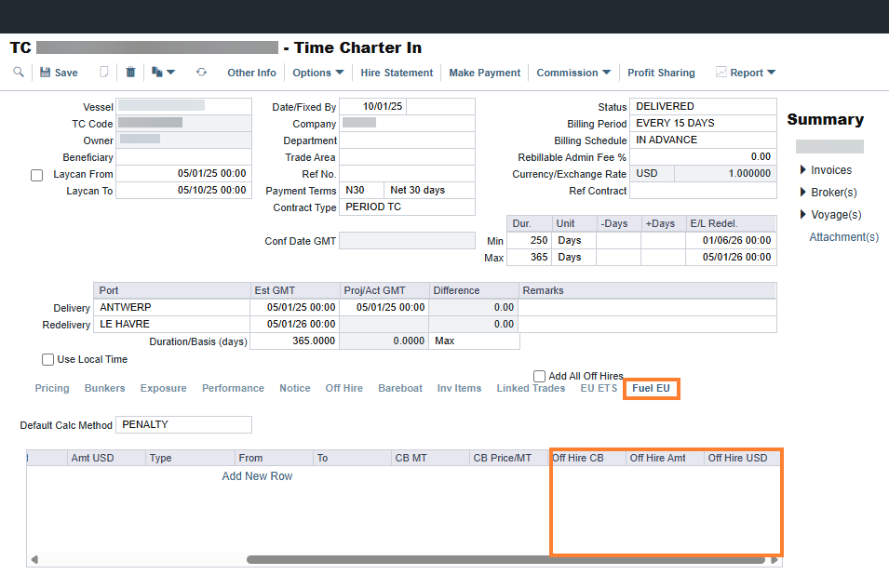Image resolution: width=889 pixels, height=588 pixels.
Task: Click the refresh icon
Action: tap(201, 72)
